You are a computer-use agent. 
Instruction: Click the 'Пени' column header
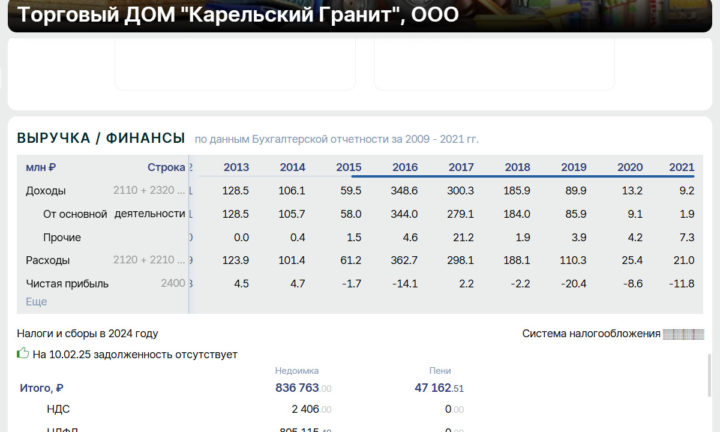coord(440,370)
